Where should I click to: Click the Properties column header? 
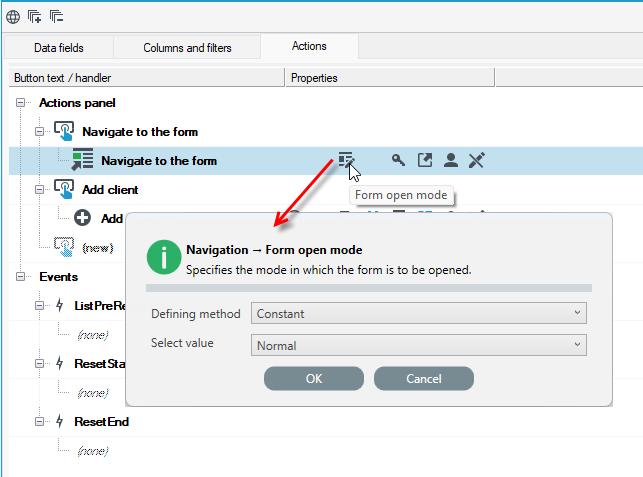390,78
